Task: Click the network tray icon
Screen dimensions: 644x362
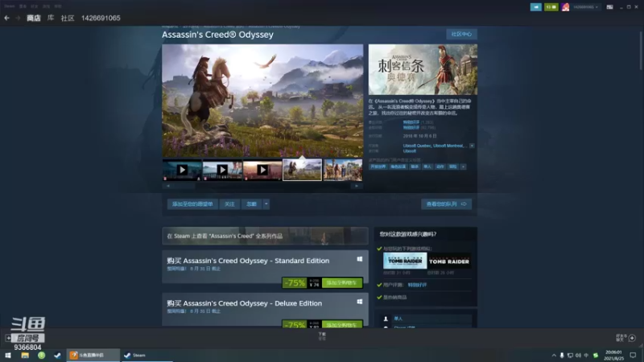Action: (x=570, y=356)
